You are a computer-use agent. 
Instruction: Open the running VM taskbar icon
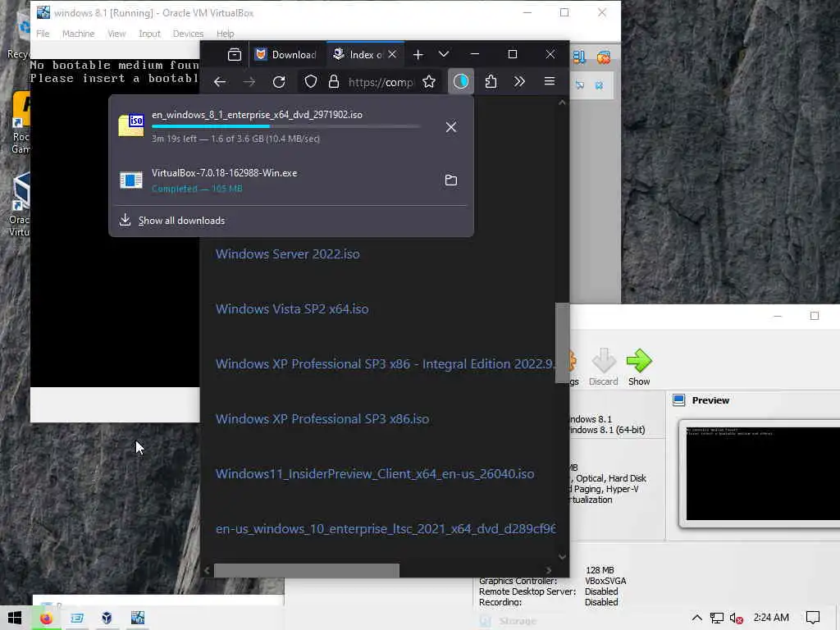[138, 618]
